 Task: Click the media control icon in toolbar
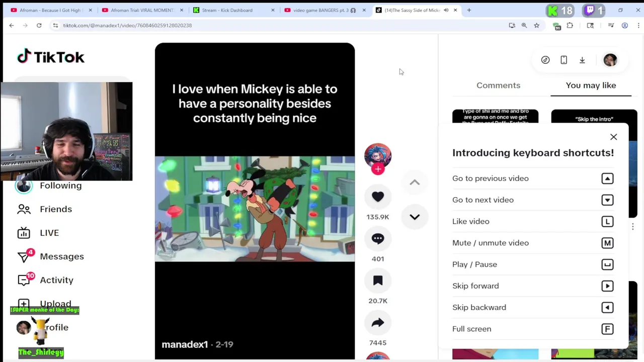[611, 25]
